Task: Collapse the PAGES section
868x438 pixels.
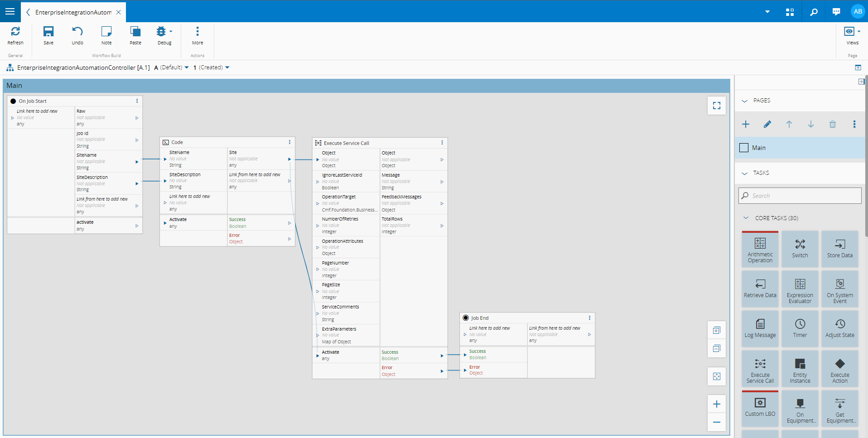Action: tap(744, 101)
